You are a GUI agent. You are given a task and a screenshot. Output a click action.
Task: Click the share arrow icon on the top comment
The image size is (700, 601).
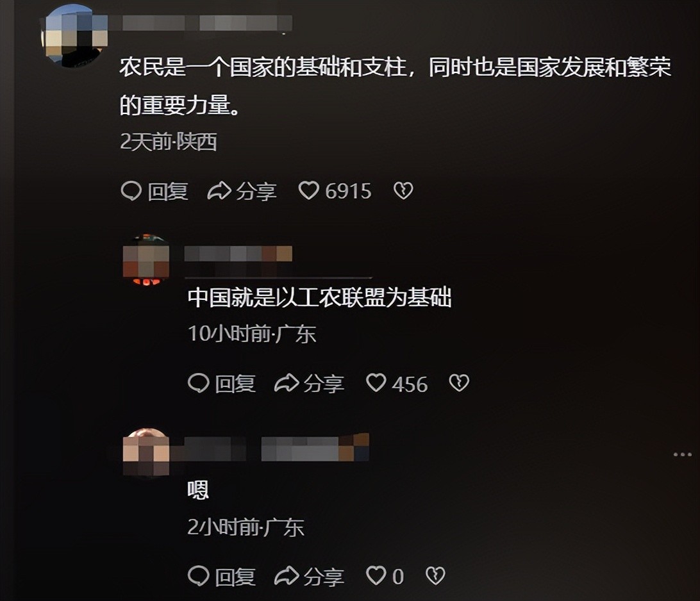(x=219, y=191)
